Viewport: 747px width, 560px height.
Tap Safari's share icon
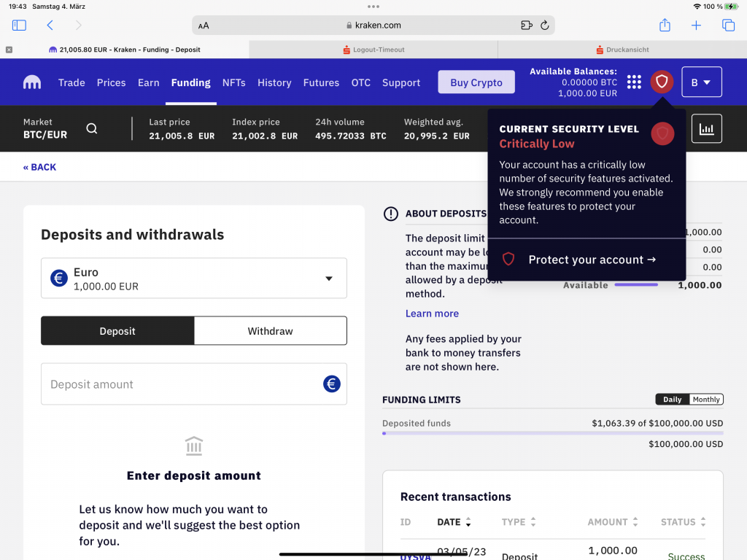[x=665, y=26]
